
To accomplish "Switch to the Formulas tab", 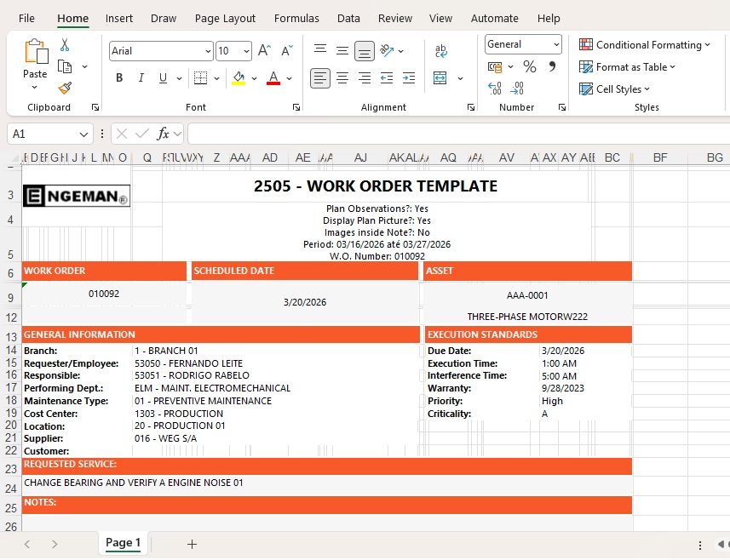I will point(296,18).
